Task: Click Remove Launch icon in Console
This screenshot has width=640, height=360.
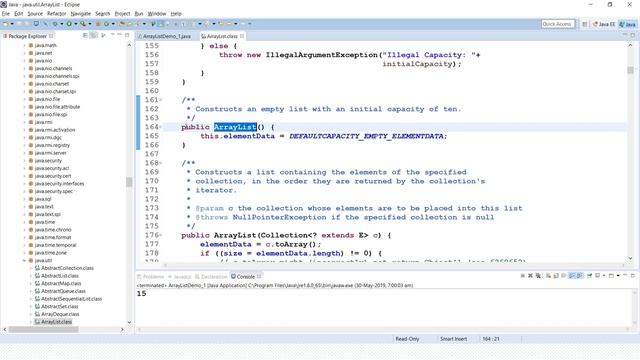Action: click(530, 276)
